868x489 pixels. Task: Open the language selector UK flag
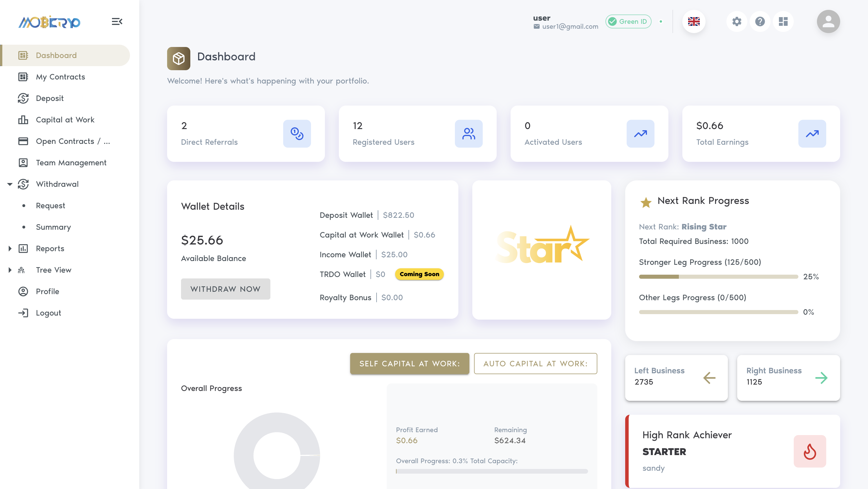click(x=693, y=21)
